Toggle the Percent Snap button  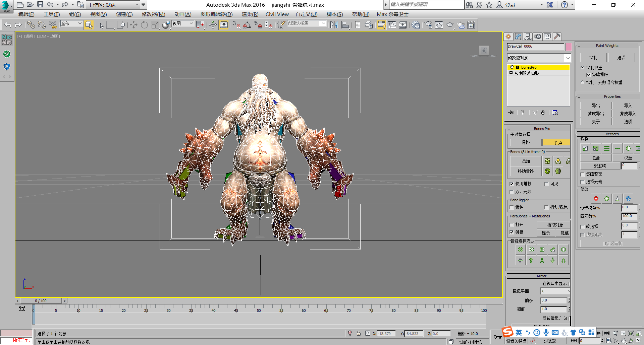point(258,24)
